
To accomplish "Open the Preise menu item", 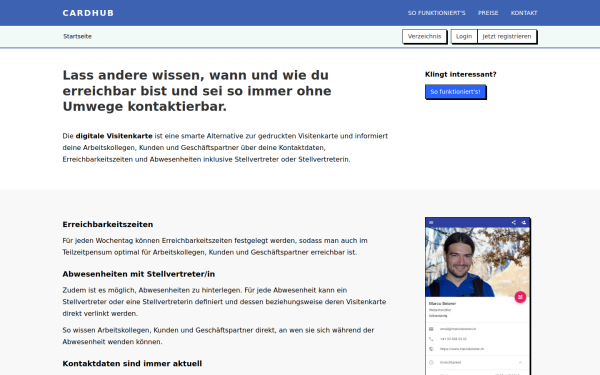I will (x=488, y=13).
